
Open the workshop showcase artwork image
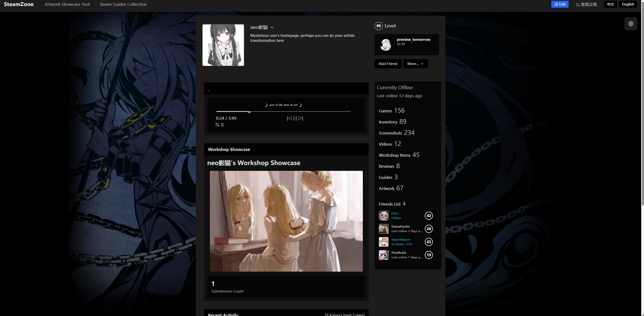[x=286, y=221]
